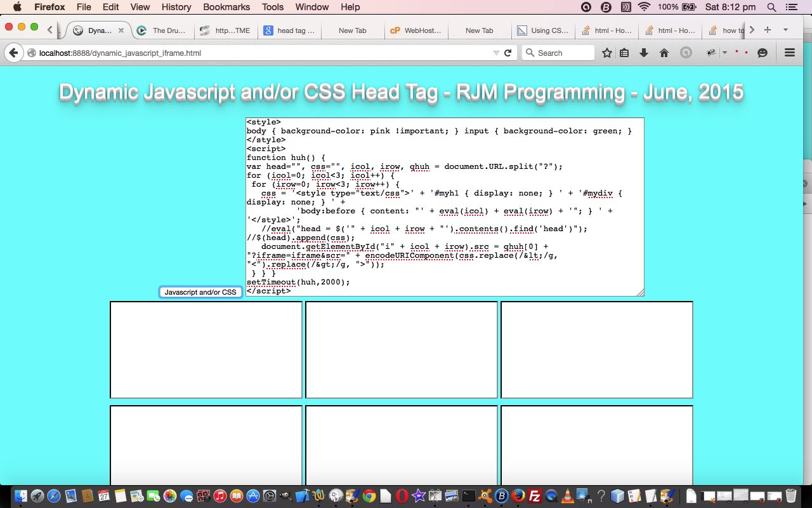The width and height of the screenshot is (812, 508).
Task: Open a new tab with plus button
Action: click(x=768, y=30)
